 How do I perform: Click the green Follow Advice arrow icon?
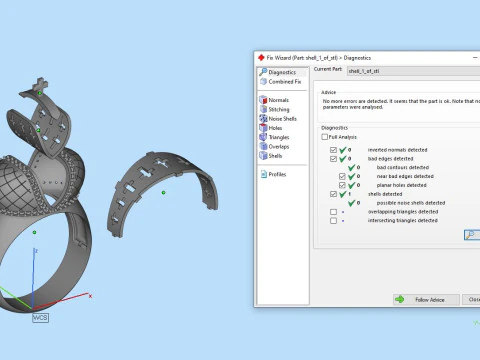(x=399, y=299)
